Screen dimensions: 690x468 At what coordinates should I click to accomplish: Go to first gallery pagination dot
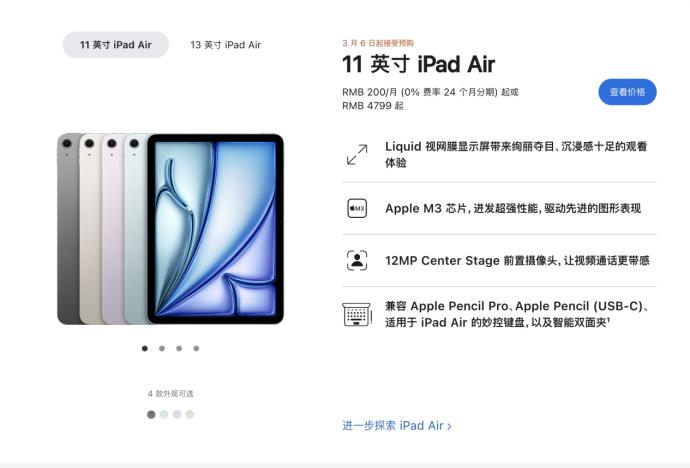pyautogui.click(x=145, y=348)
